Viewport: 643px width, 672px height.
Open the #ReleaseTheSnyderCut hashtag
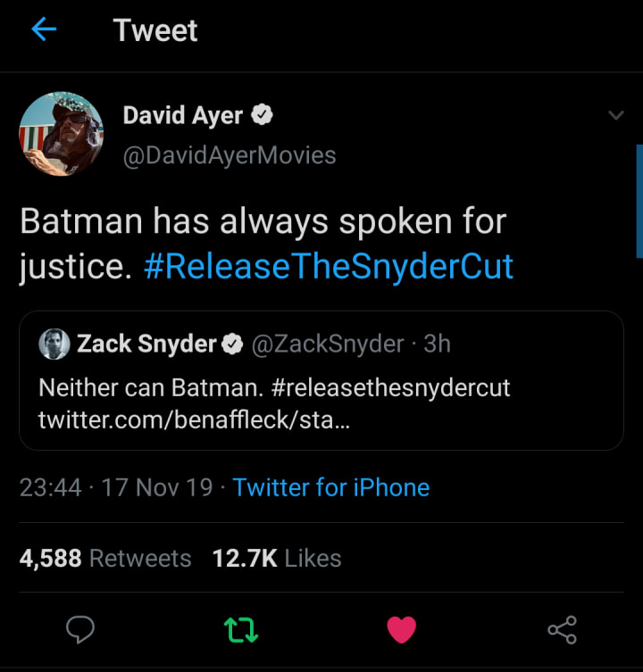[329, 267]
